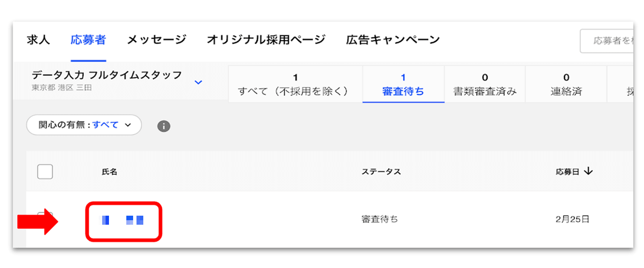Switch to the 連絡済 status tab
The width and height of the screenshot is (644, 268).
(x=566, y=84)
